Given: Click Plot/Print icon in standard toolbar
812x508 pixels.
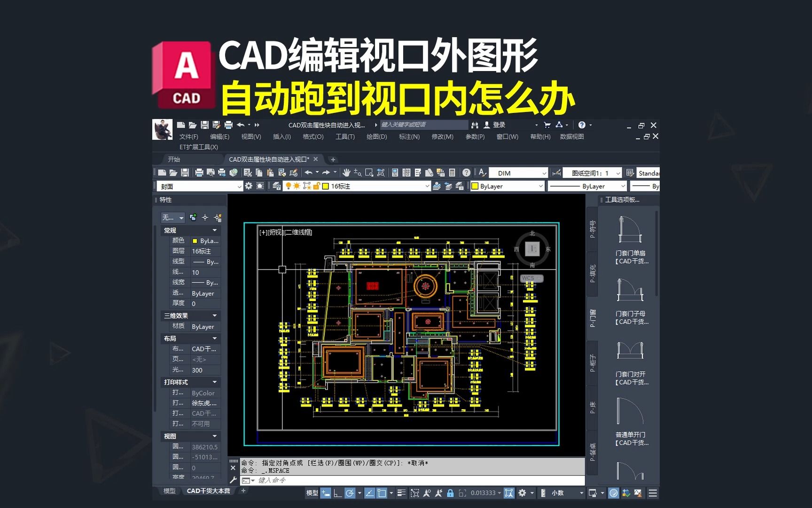Looking at the screenshot, I should (199, 173).
